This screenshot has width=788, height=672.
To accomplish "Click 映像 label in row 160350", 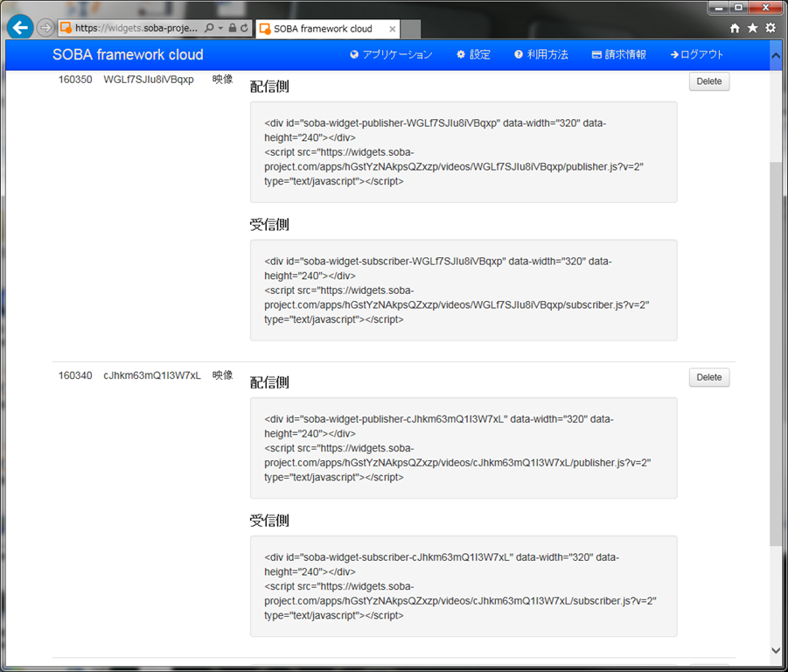I will coord(223,80).
